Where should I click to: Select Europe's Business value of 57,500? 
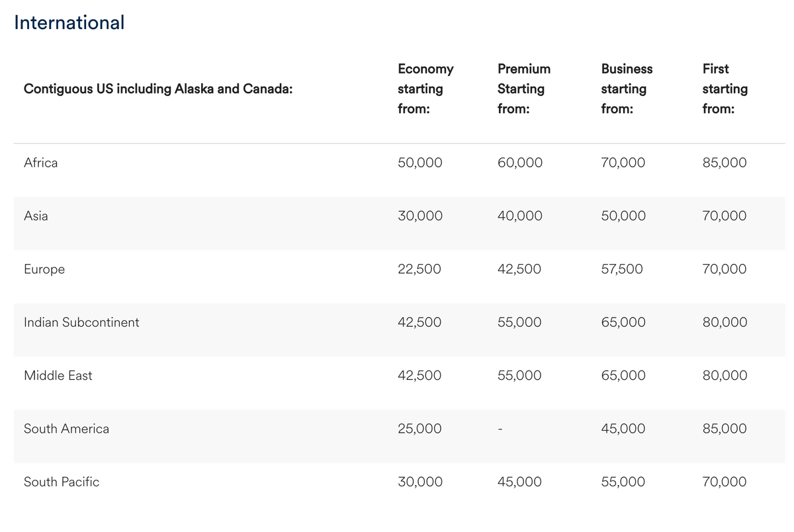click(x=622, y=269)
